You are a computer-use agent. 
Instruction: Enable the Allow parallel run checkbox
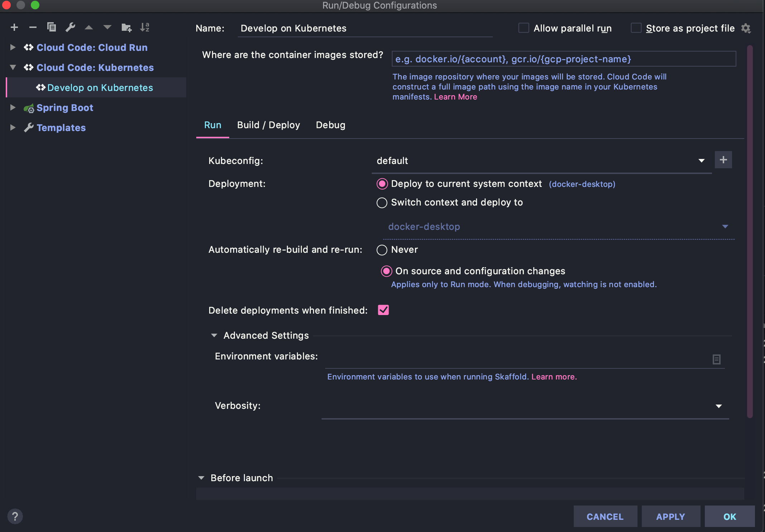524,28
